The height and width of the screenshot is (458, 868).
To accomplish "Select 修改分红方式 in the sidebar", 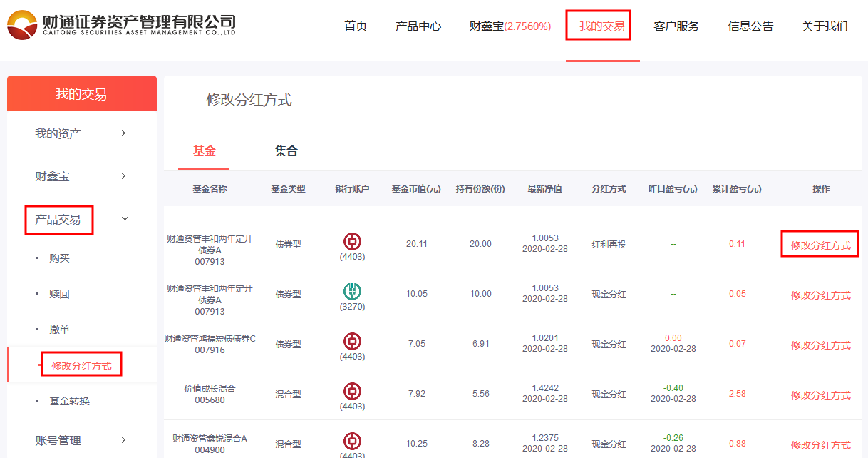I will [81, 366].
